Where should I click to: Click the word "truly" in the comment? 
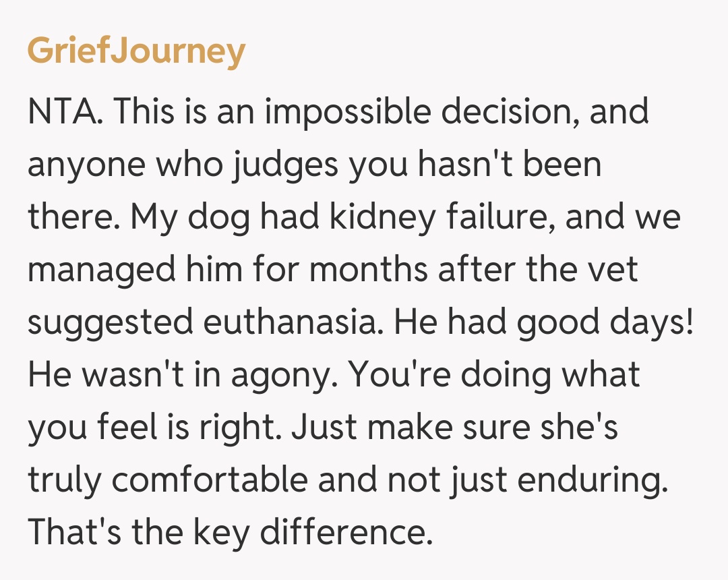tap(64, 480)
